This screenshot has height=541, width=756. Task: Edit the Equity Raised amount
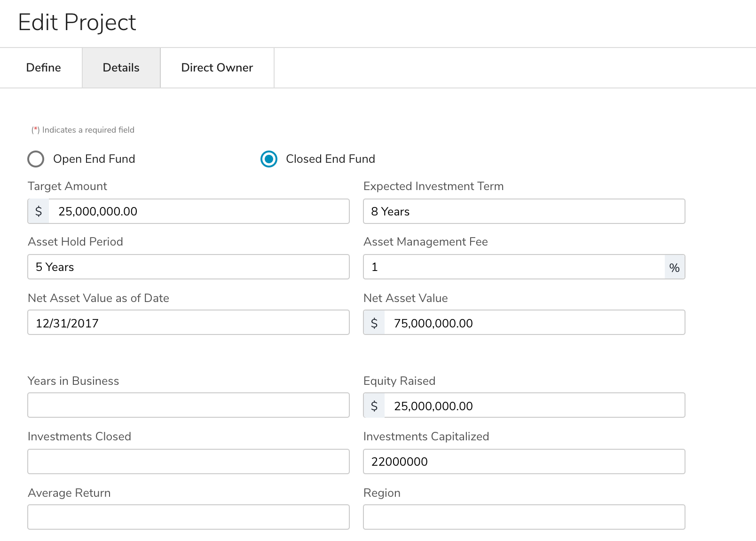tap(534, 406)
